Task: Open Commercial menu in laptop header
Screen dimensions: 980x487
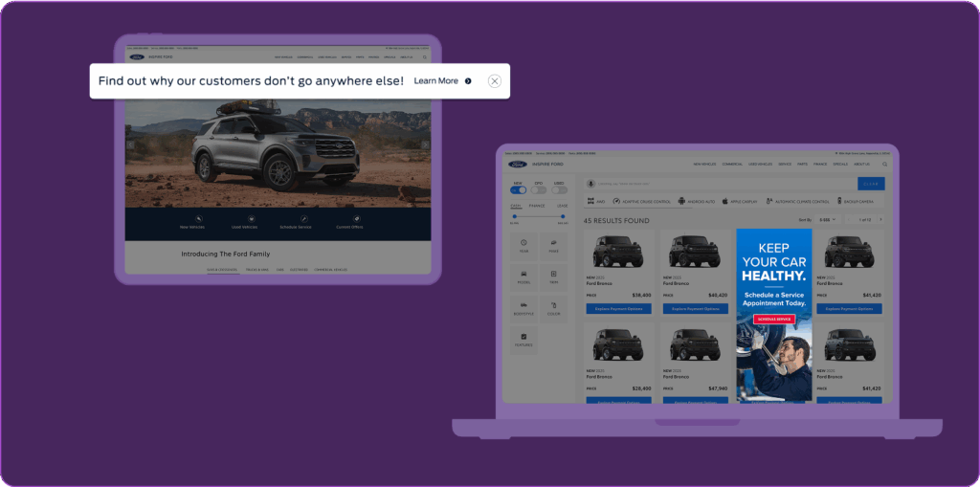Action: point(732,164)
